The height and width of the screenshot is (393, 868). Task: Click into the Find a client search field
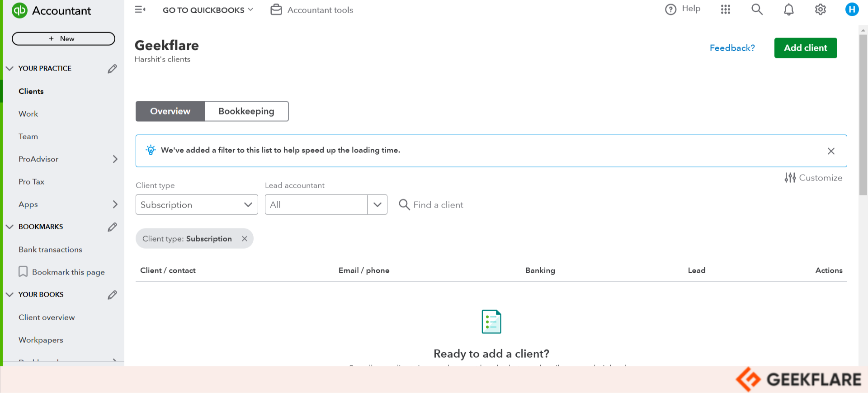click(438, 205)
